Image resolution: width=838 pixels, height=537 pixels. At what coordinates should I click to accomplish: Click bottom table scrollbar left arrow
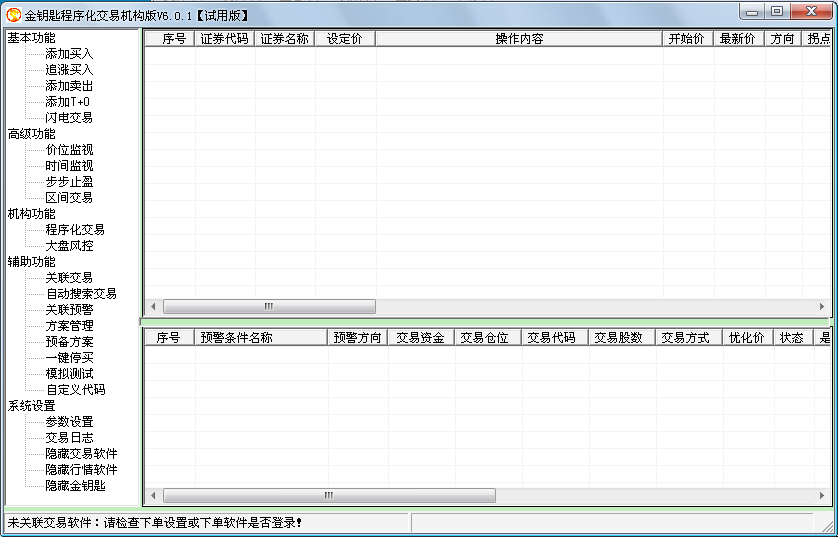tap(153, 496)
